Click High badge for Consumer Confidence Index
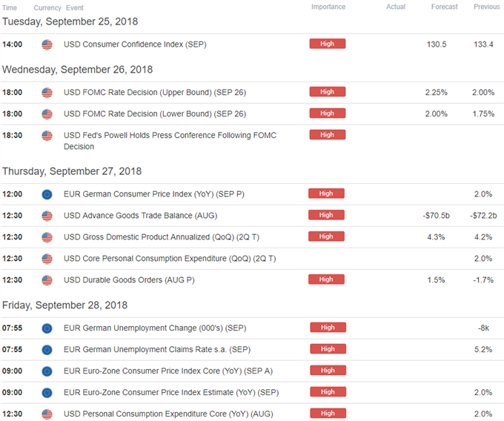The height and width of the screenshot is (421, 504). coord(328,44)
